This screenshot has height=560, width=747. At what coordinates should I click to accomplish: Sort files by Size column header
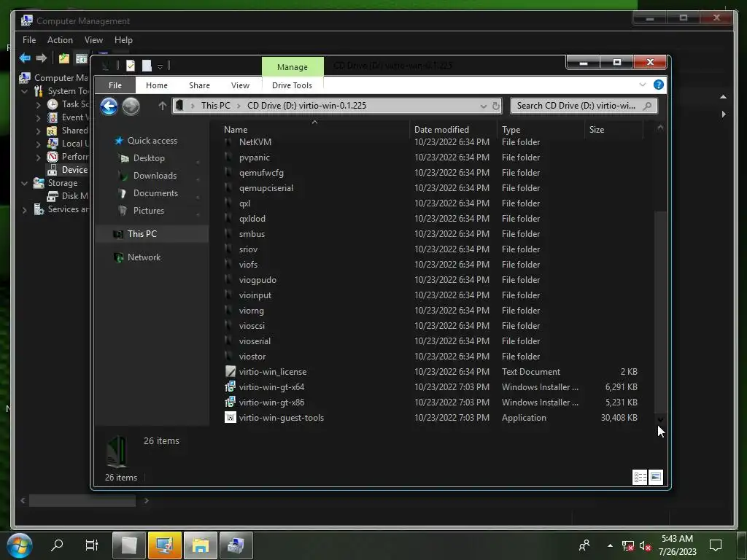tap(614, 130)
